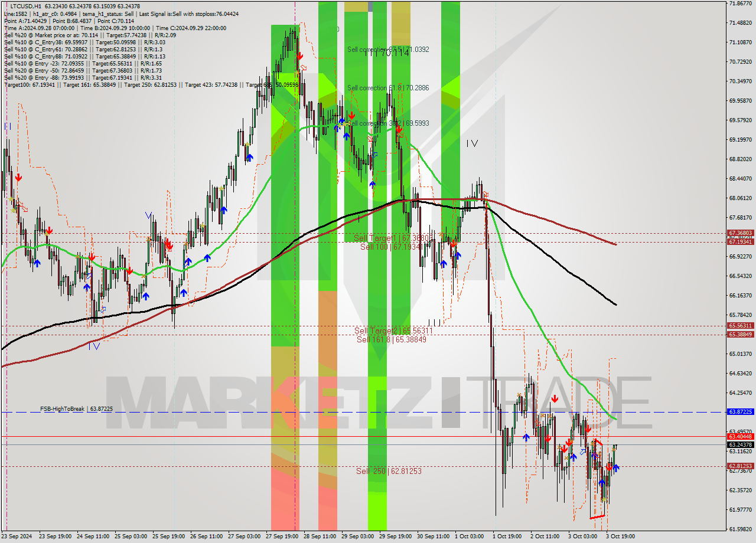
Task: Click the 68.44070 price axis label
Action: (740, 179)
